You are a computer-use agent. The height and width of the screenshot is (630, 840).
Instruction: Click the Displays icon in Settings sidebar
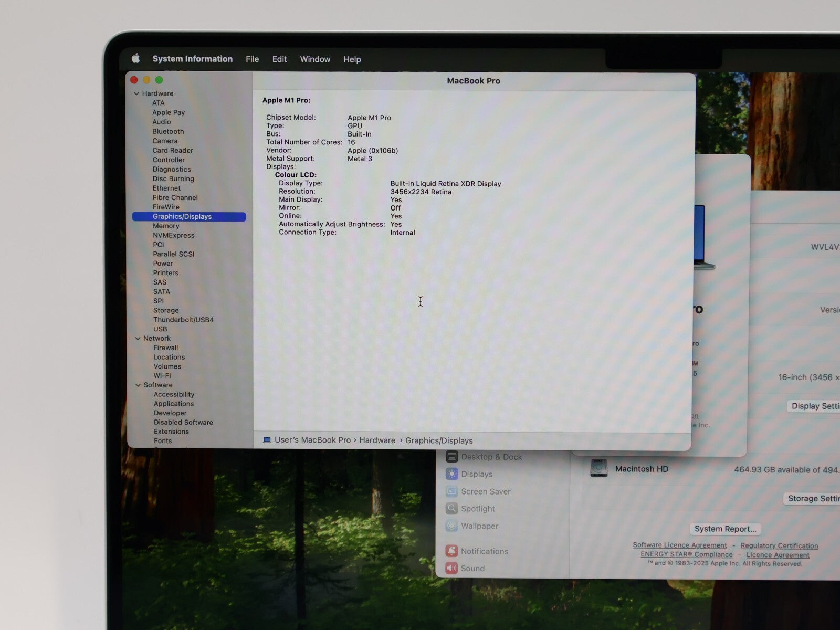pyautogui.click(x=452, y=474)
